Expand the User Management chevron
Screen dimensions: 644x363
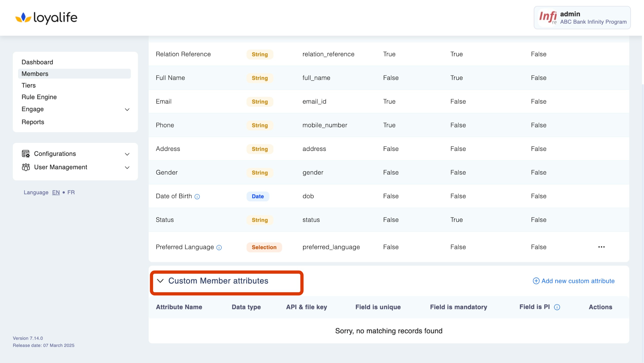coord(127,167)
